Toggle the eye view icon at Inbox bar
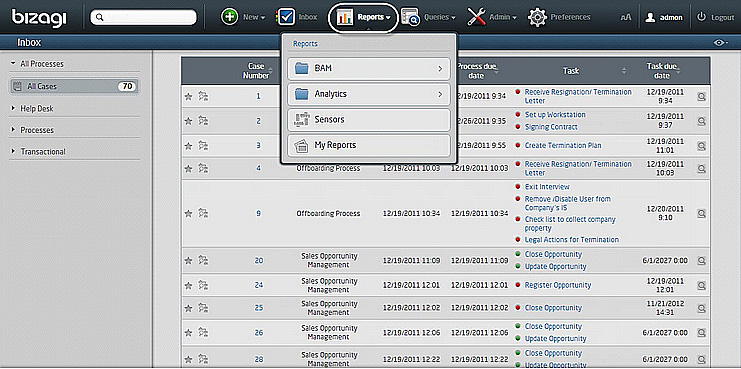 click(x=720, y=43)
